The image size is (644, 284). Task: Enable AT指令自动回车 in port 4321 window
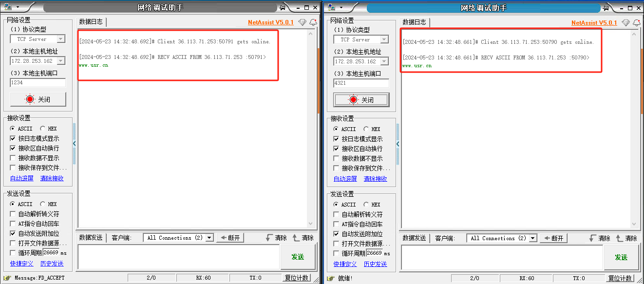(337, 224)
